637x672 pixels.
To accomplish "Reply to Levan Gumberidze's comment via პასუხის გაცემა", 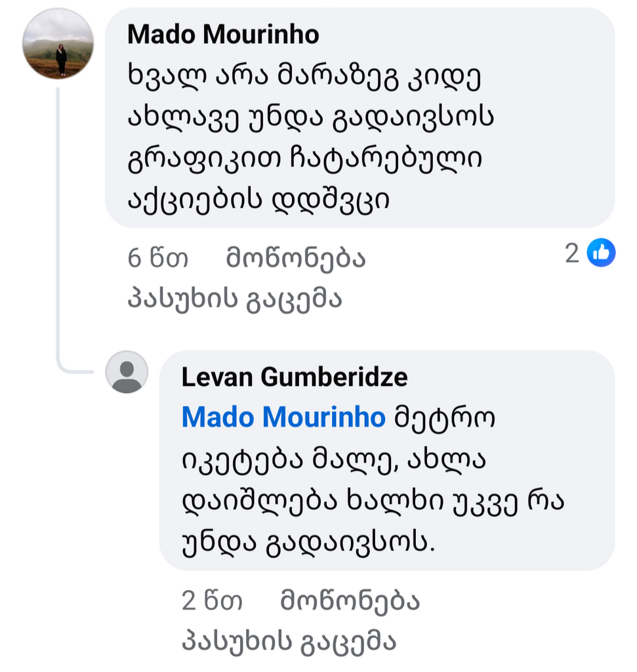I will (289, 642).
